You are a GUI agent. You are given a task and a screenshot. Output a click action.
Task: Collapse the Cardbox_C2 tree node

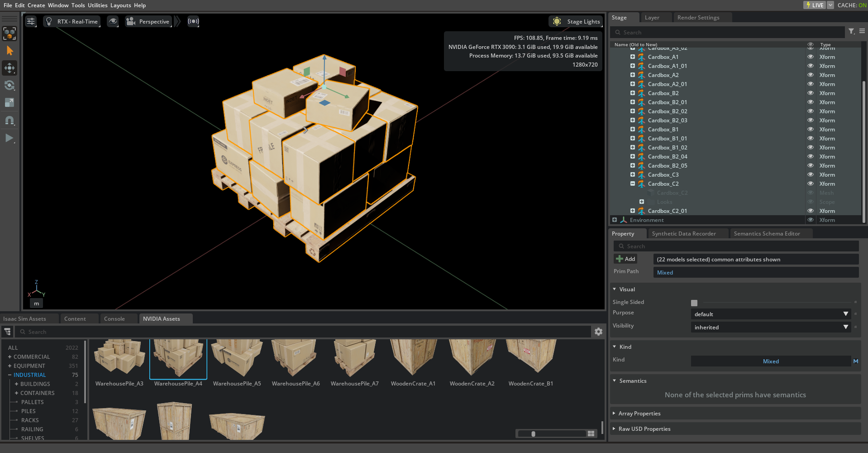[633, 184]
